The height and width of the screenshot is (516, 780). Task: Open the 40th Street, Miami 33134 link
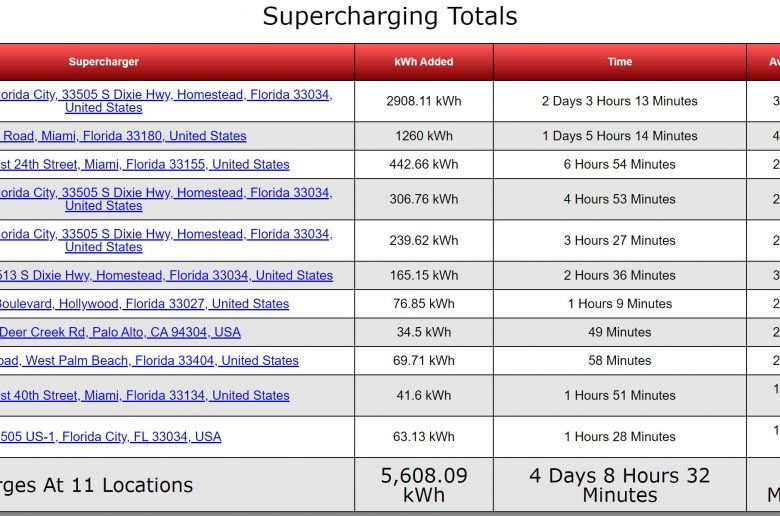(145, 395)
